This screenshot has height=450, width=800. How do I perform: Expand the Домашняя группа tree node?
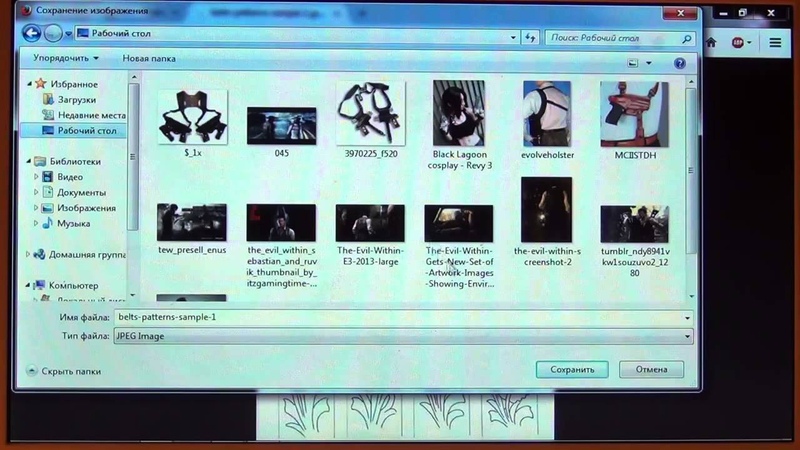pos(28,254)
